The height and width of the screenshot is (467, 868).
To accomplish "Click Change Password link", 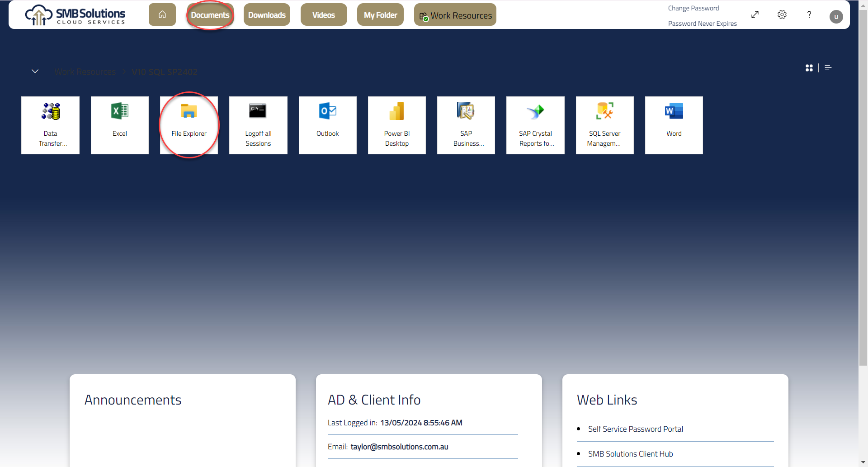I will pos(693,8).
